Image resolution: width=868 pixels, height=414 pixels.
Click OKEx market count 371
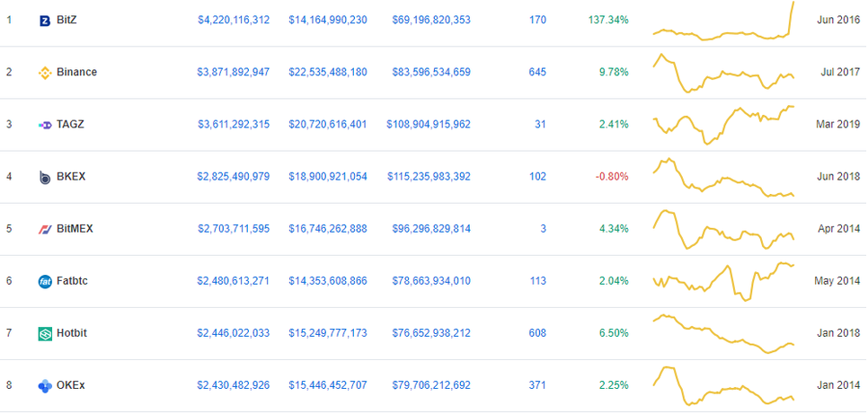coord(537,385)
